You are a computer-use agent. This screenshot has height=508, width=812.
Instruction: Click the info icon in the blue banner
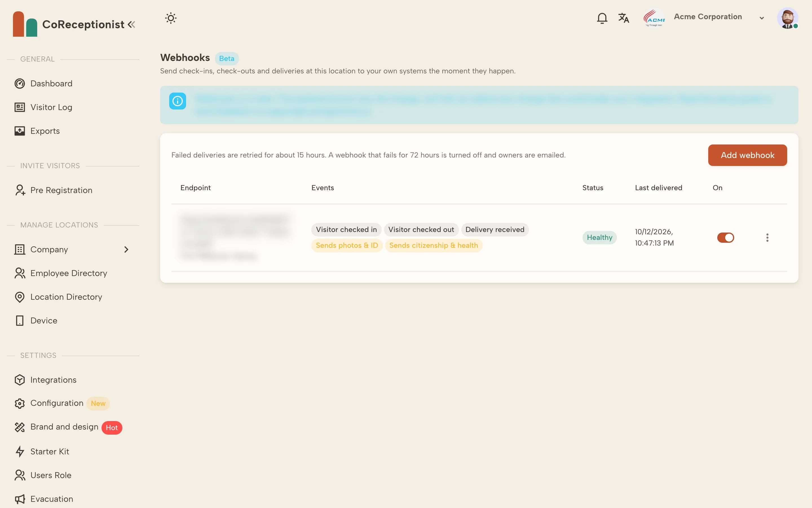click(178, 101)
